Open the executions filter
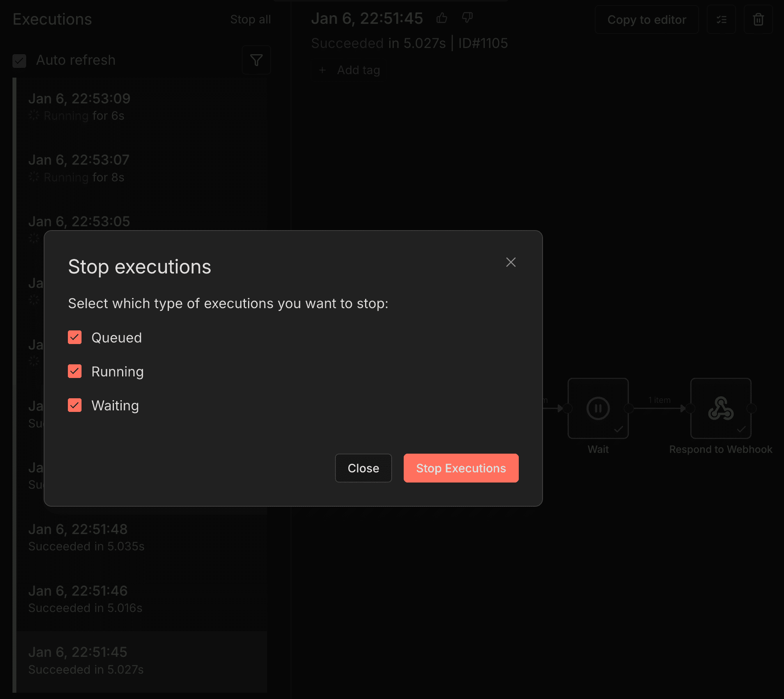The height and width of the screenshot is (699, 784). point(256,60)
